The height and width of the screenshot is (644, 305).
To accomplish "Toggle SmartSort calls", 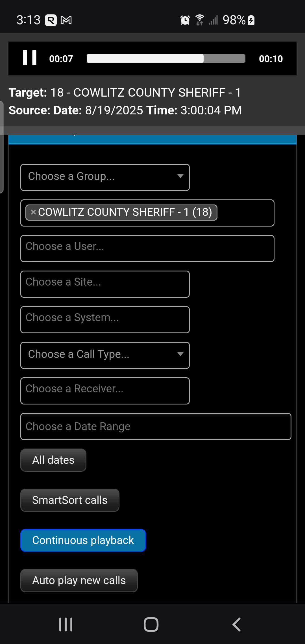I will (x=70, y=500).
